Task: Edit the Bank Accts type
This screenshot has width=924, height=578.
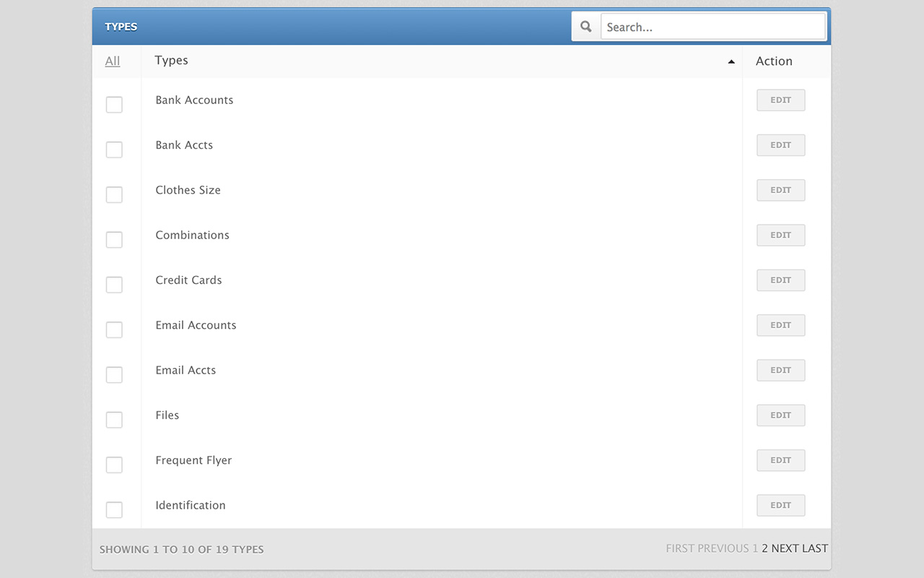Action: coord(780,144)
